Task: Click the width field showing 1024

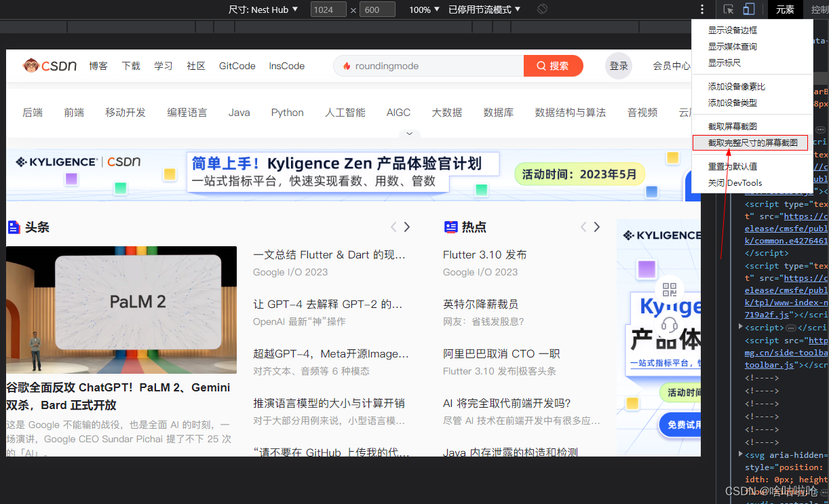Action: pos(328,9)
